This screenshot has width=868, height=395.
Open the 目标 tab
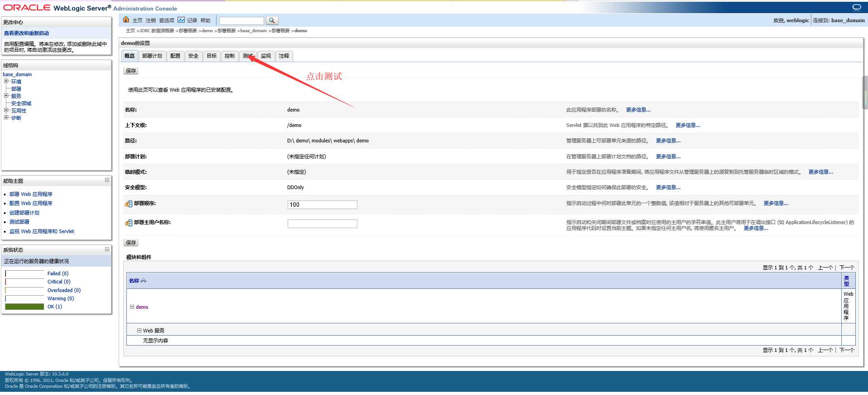point(212,56)
